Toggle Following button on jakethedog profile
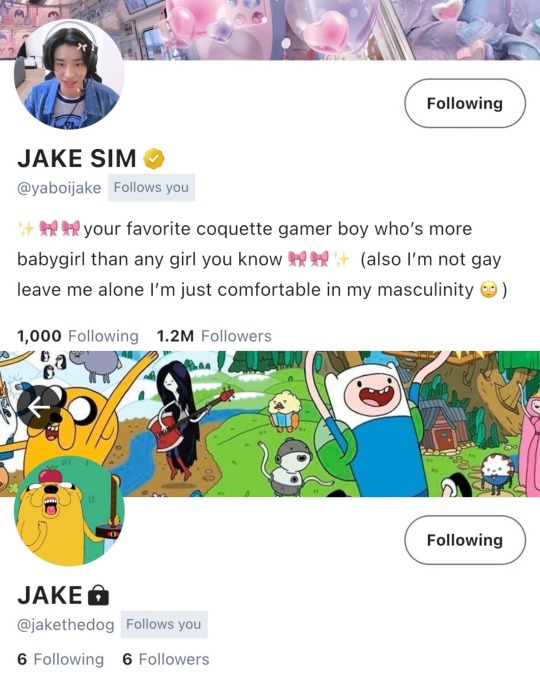This screenshot has width=540, height=675. pos(465,540)
